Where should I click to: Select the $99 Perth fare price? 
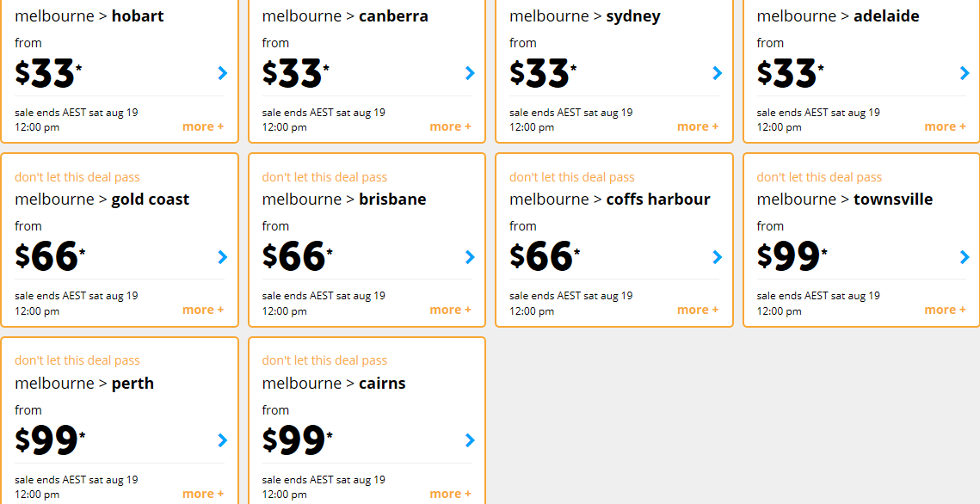[x=49, y=440]
